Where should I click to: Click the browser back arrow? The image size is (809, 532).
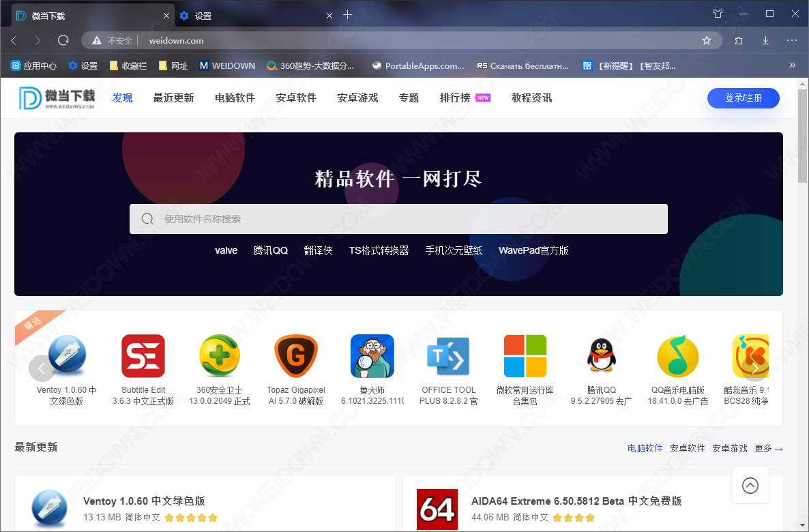[x=14, y=40]
